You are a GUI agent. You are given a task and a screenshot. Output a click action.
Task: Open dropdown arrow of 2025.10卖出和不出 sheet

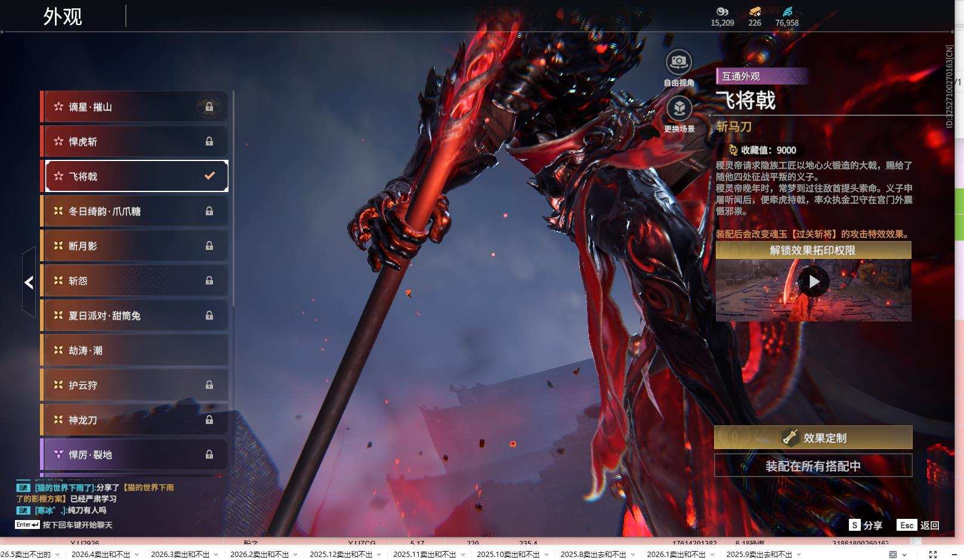pos(546,555)
